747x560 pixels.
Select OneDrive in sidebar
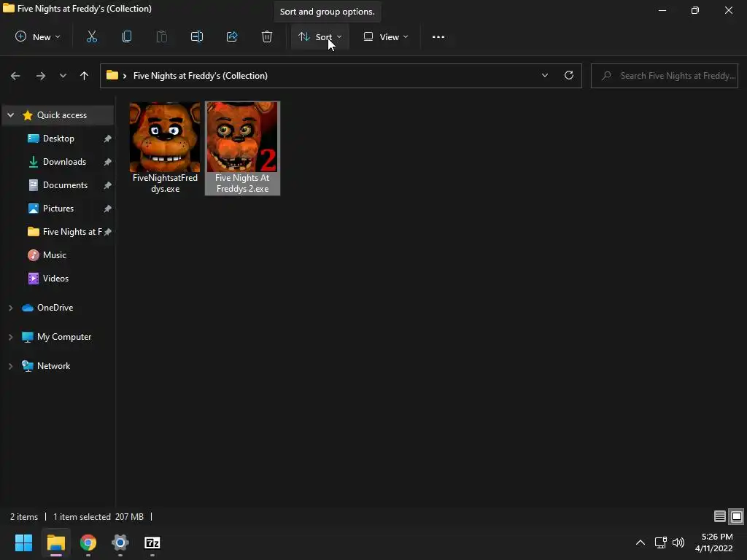click(55, 308)
